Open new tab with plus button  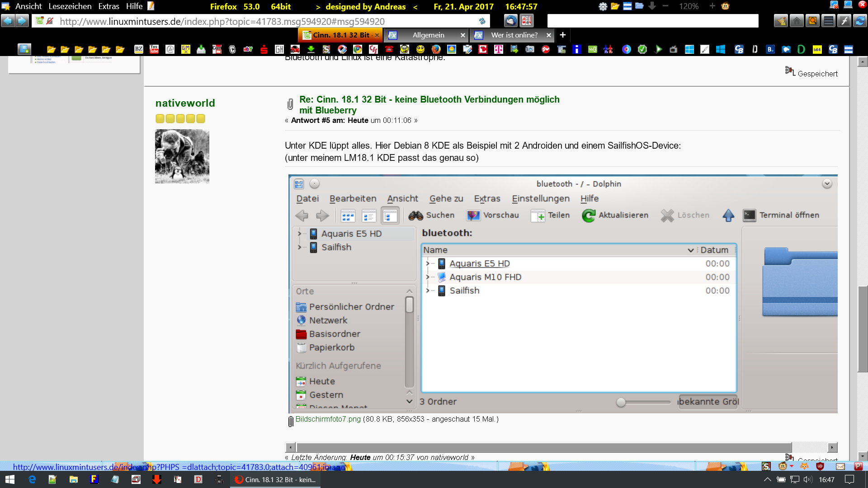(563, 35)
